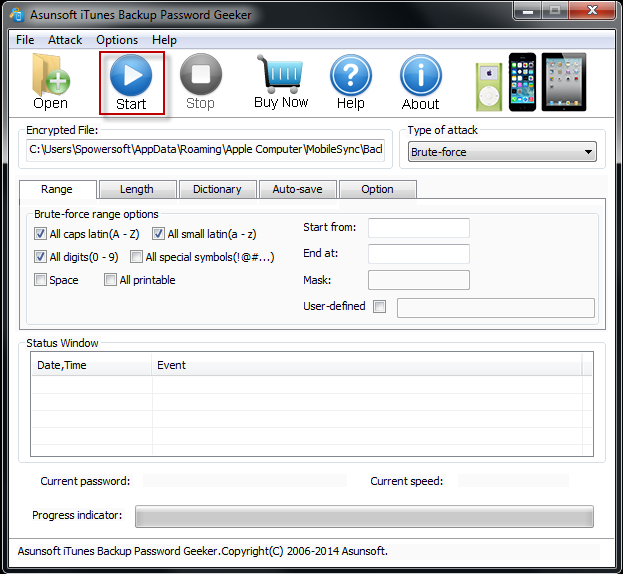Enable All special symbols checkbox
This screenshot has width=623, height=574.
(x=136, y=257)
